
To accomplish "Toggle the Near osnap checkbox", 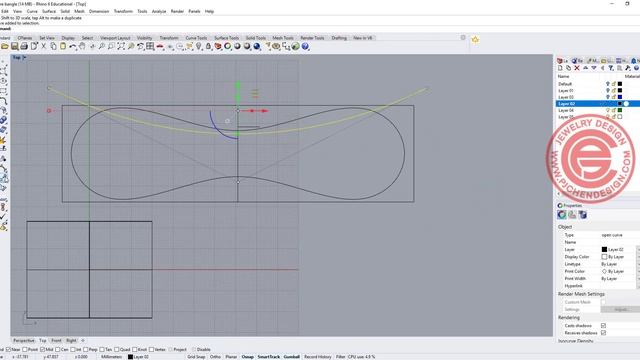I will (8, 349).
